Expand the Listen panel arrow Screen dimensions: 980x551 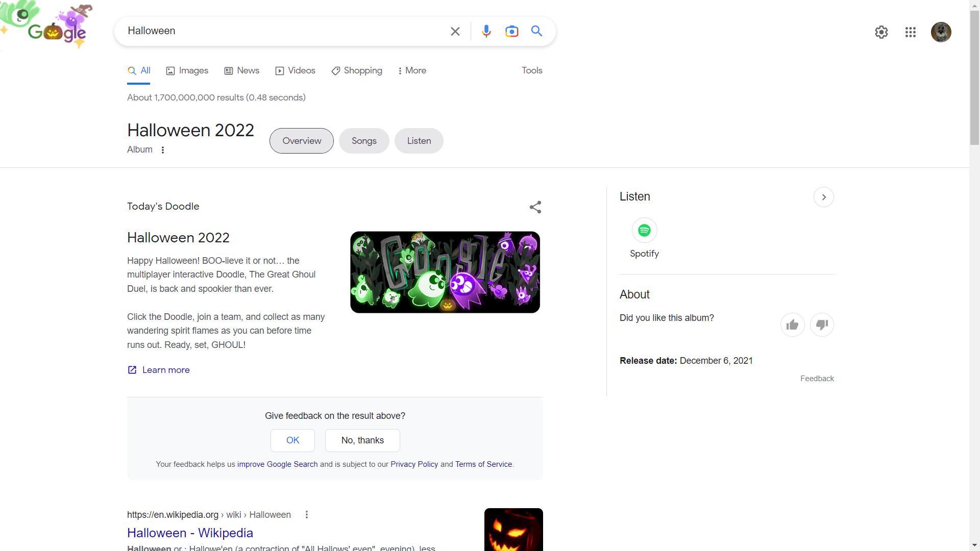click(x=824, y=197)
